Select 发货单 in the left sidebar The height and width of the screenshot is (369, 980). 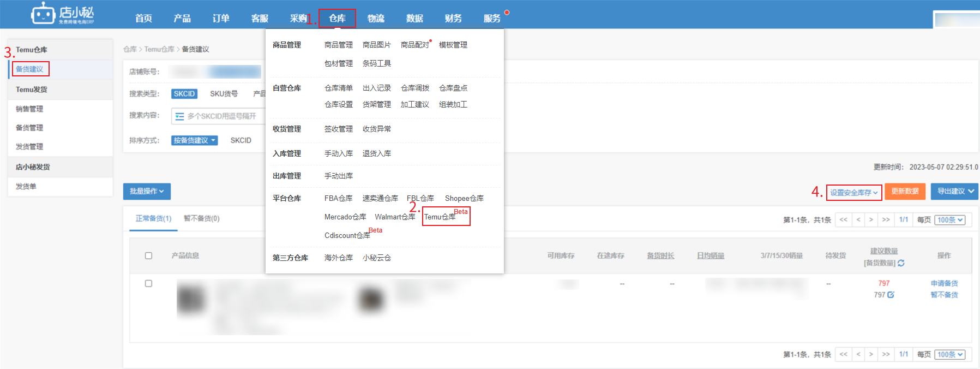point(26,187)
